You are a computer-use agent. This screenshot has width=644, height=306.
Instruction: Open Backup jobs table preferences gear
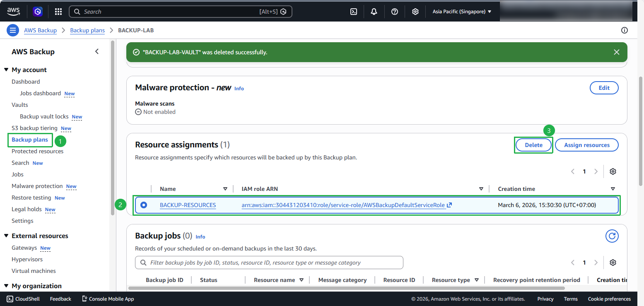coord(613,263)
